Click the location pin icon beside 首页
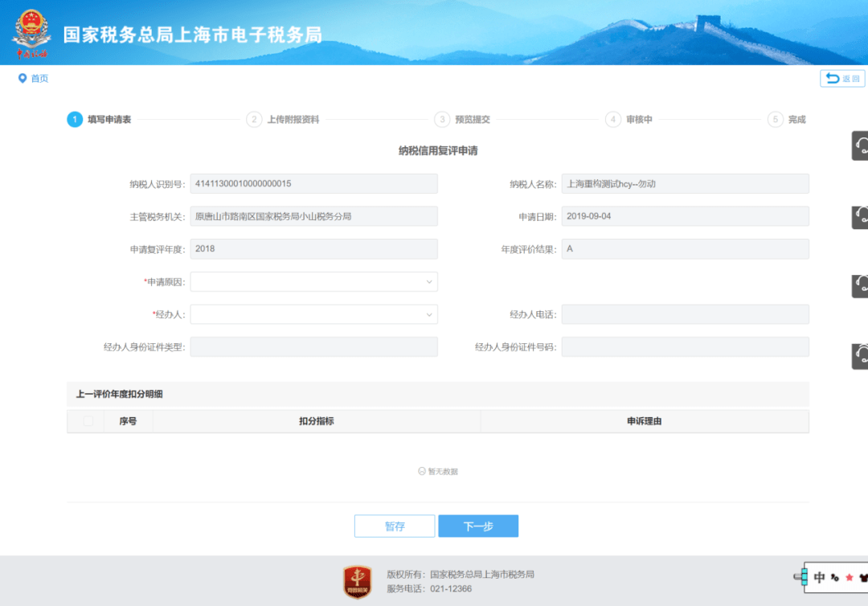This screenshot has width=868, height=606. click(x=23, y=79)
